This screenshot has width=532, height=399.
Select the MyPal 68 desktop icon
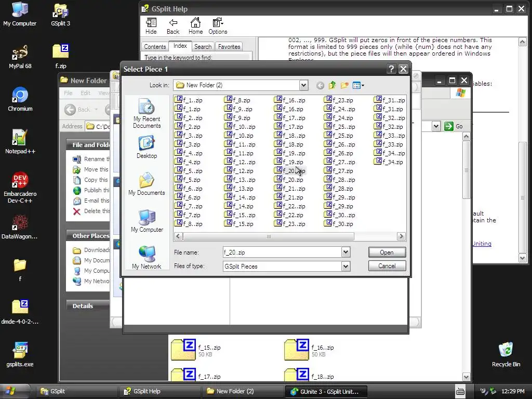20,57
